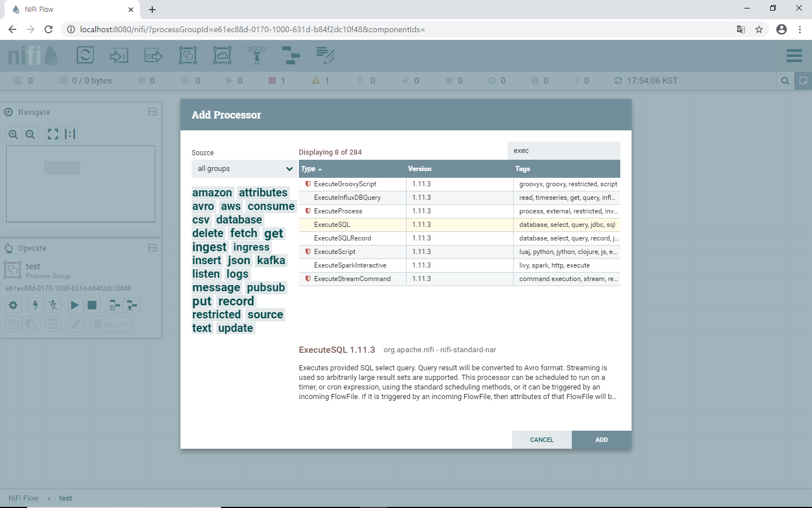Filter by the 'amazon' tag
Viewport: 812px width, 508px height.
[x=212, y=192]
